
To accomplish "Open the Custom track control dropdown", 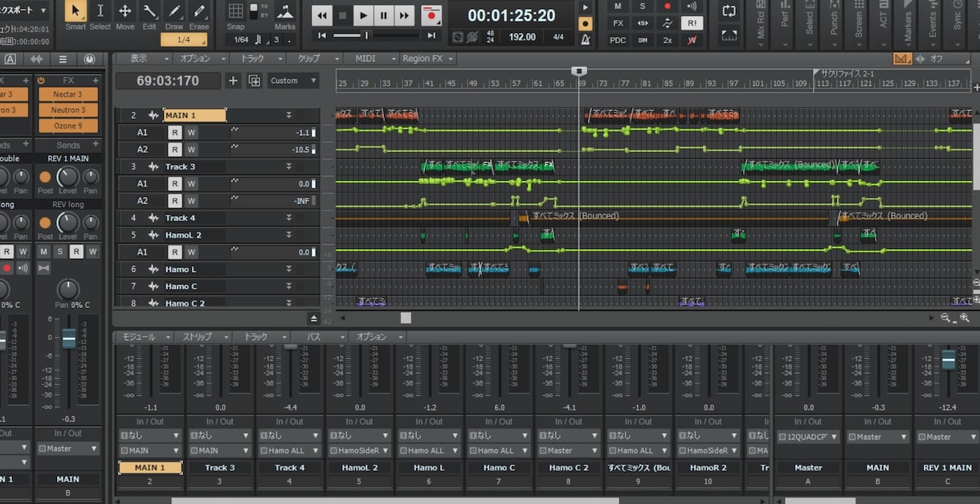I will [x=292, y=80].
